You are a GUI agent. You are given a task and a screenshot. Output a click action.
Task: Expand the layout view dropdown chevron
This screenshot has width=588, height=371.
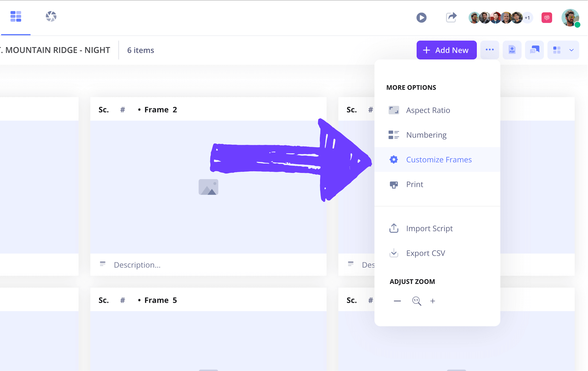tap(571, 50)
